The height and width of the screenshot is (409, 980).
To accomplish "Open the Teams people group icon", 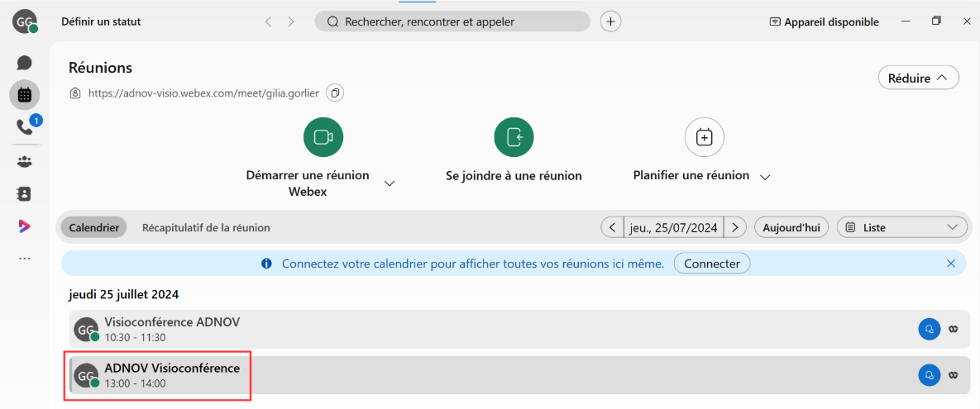I will click(x=24, y=161).
